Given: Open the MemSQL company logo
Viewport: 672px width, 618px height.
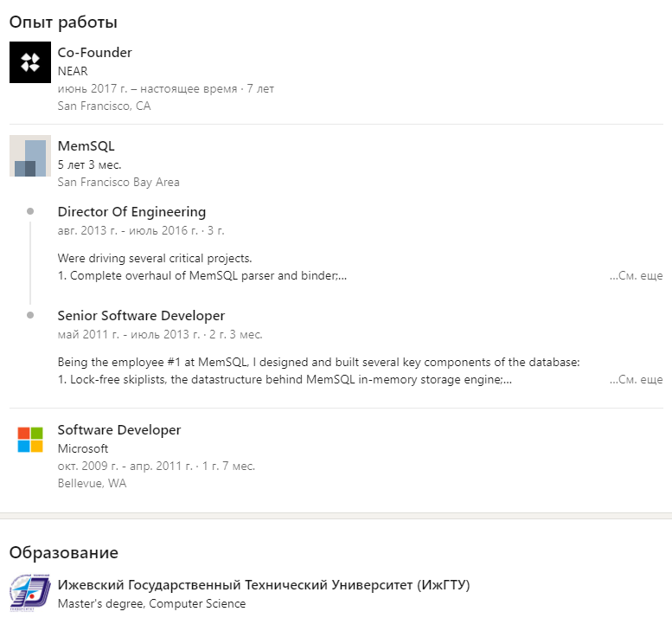Looking at the screenshot, I should [x=30, y=156].
